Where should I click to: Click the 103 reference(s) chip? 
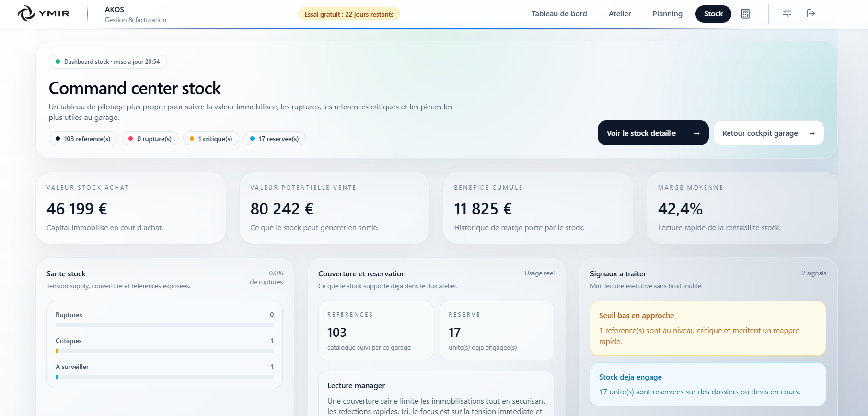(x=83, y=139)
